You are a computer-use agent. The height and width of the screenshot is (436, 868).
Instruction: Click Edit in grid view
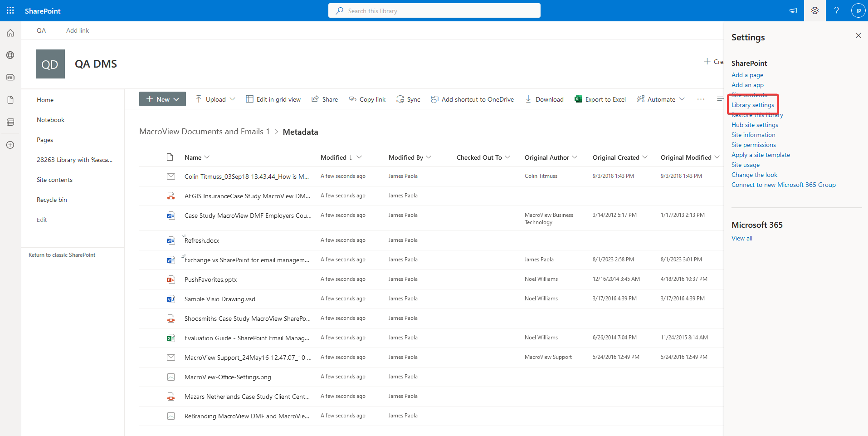pos(273,99)
